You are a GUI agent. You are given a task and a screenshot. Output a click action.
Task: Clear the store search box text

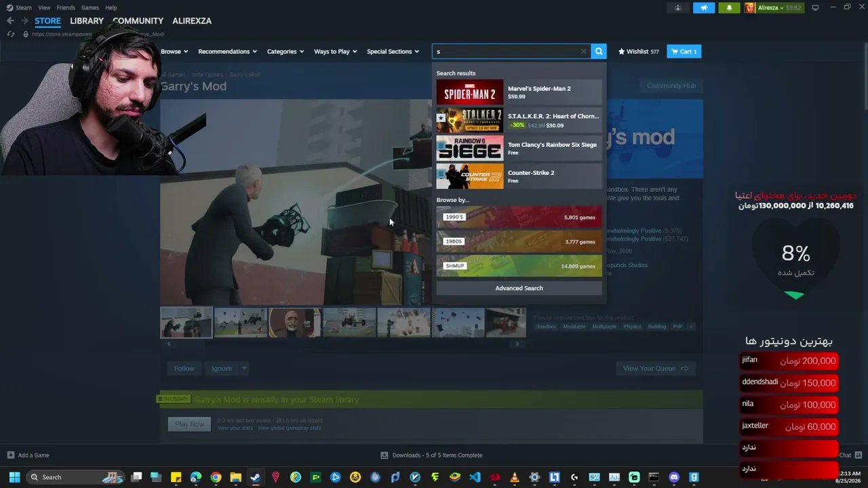(x=583, y=52)
